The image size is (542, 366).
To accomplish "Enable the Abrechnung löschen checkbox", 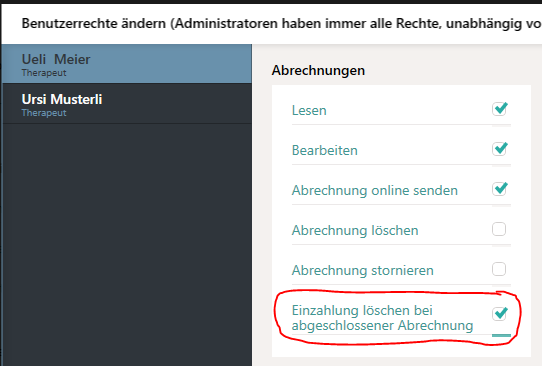I will tap(499, 229).
